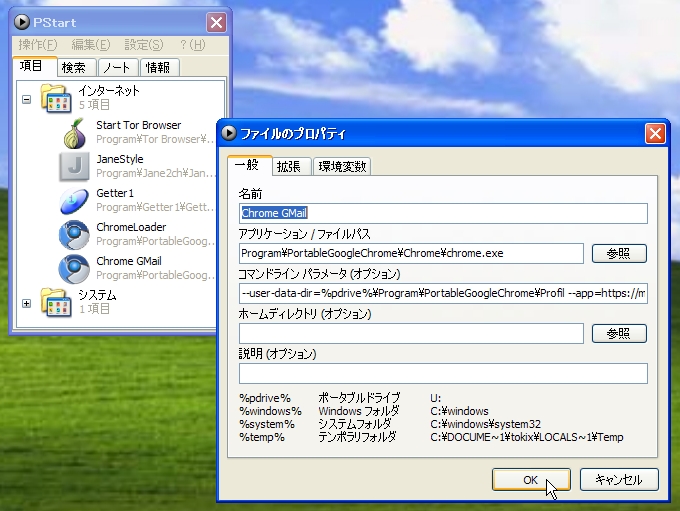680x511 pixels.
Task: Select the JaneStyle entry text
Action: 120,159
